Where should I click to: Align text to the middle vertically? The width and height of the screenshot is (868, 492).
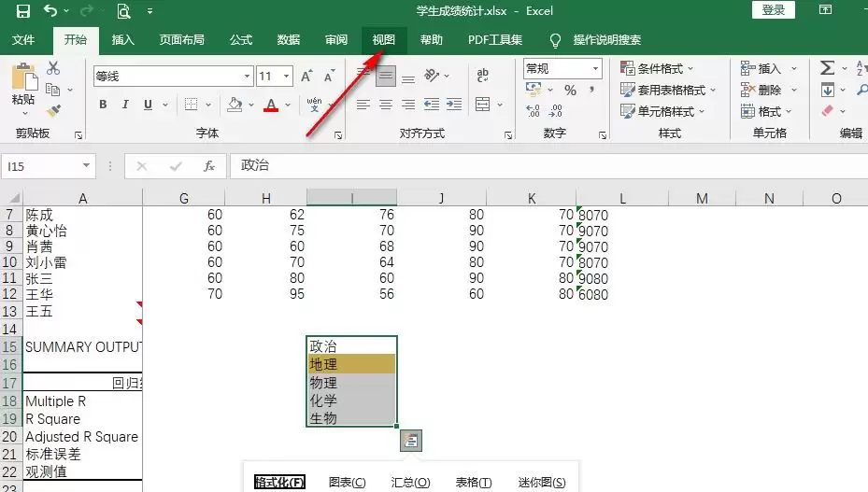click(x=386, y=77)
